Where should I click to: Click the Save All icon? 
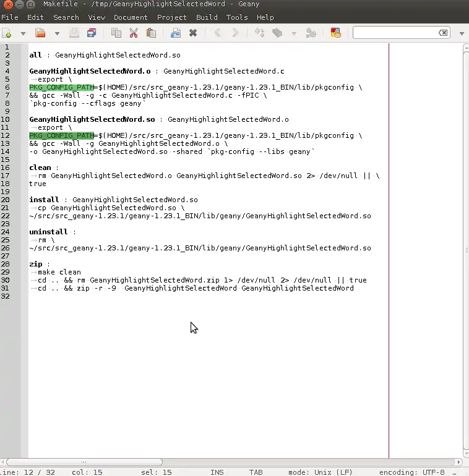pyautogui.click(x=92, y=33)
